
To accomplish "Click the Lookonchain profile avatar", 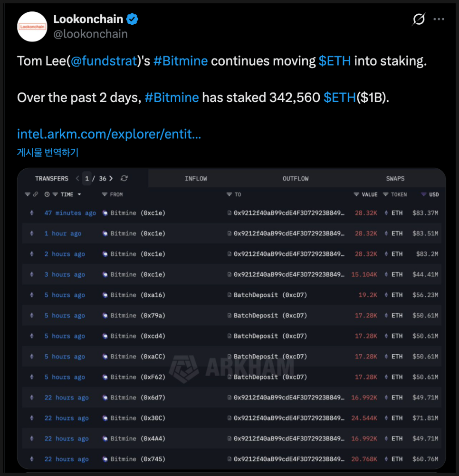I will pos(32,27).
